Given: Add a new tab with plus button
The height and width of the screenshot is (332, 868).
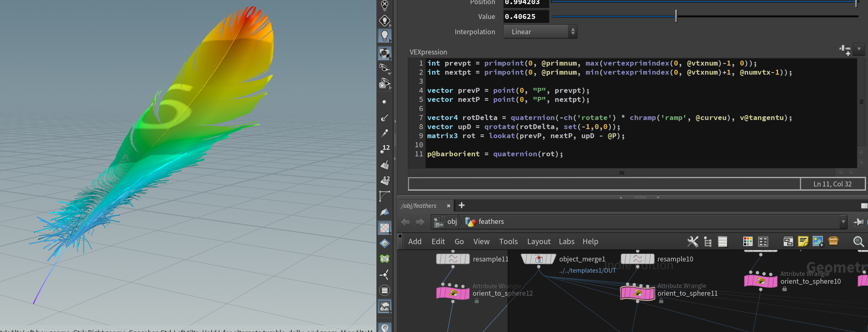Looking at the screenshot, I should point(461,205).
